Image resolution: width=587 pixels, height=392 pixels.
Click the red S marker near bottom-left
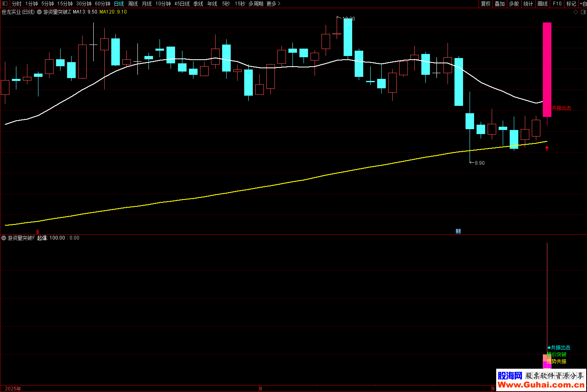pos(38,232)
